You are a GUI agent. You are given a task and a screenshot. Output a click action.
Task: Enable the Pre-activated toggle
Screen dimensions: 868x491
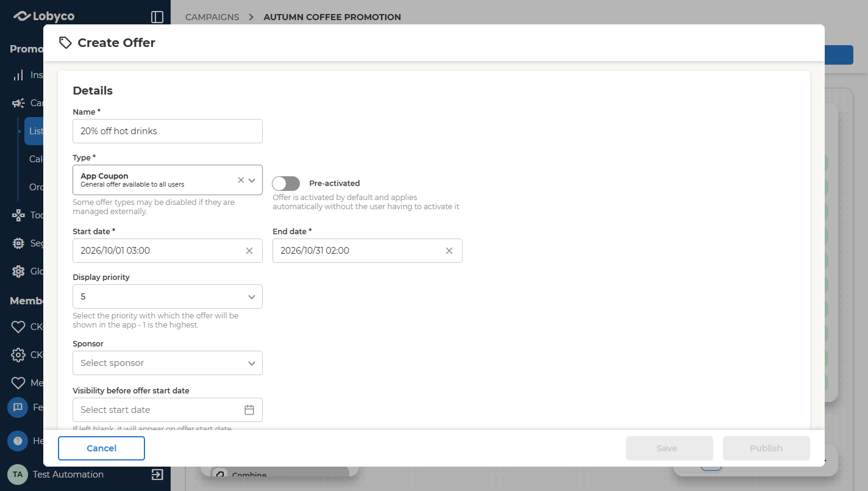[x=286, y=184]
